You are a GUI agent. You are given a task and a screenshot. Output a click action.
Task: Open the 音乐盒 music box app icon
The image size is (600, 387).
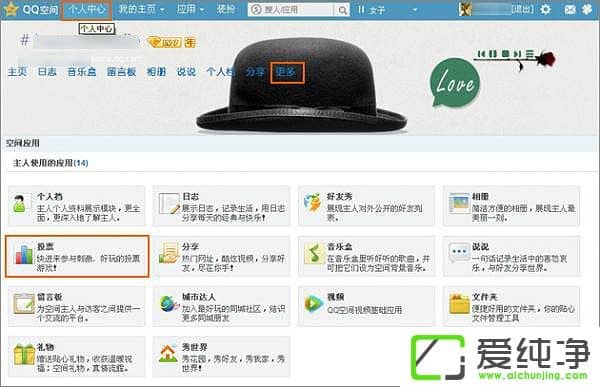coord(314,254)
